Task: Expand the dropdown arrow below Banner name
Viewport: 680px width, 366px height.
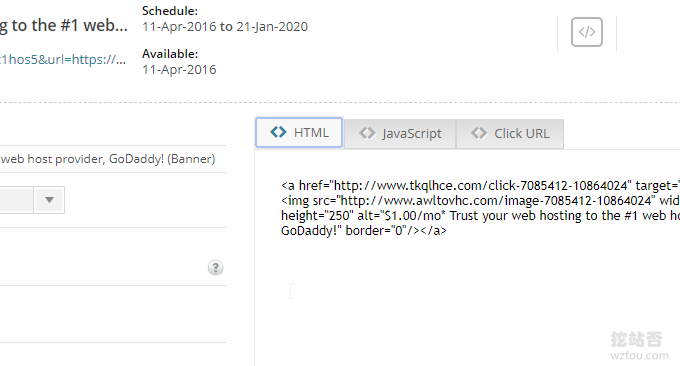Action: [x=49, y=200]
